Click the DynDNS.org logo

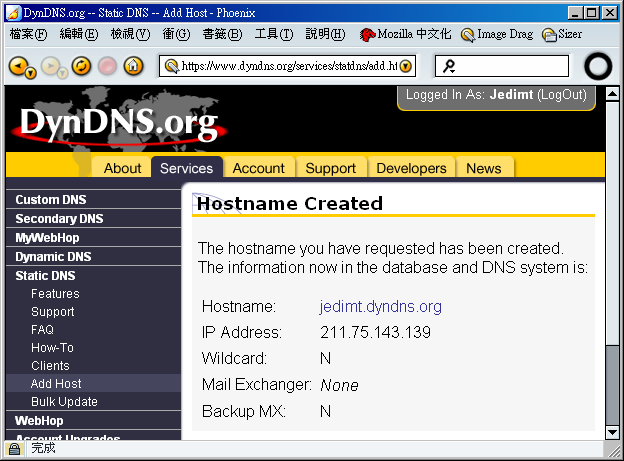point(119,123)
